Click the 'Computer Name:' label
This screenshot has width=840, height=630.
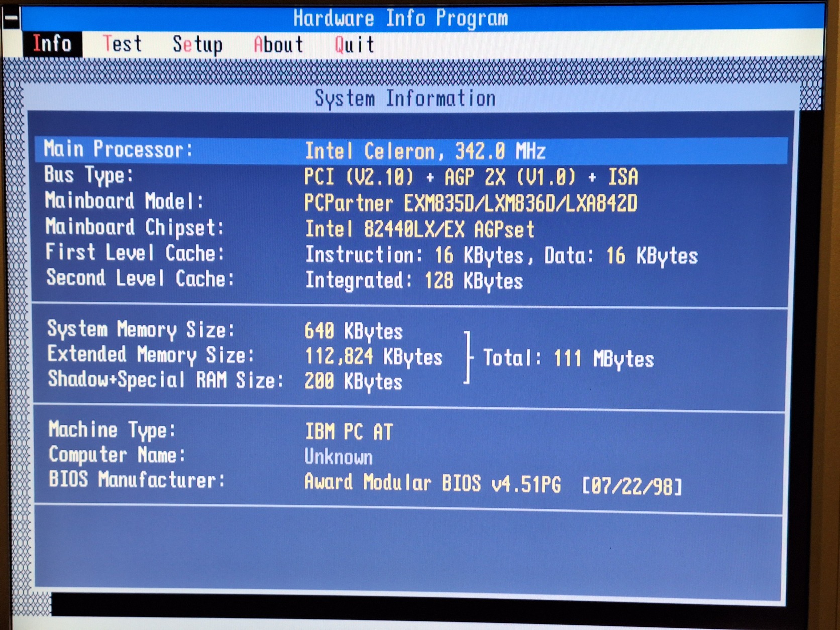(x=117, y=455)
